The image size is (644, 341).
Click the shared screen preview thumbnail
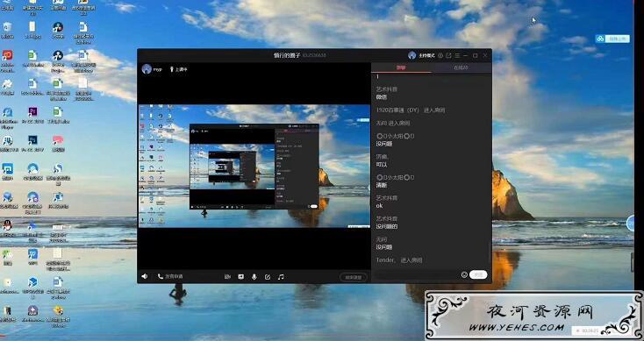point(254,166)
